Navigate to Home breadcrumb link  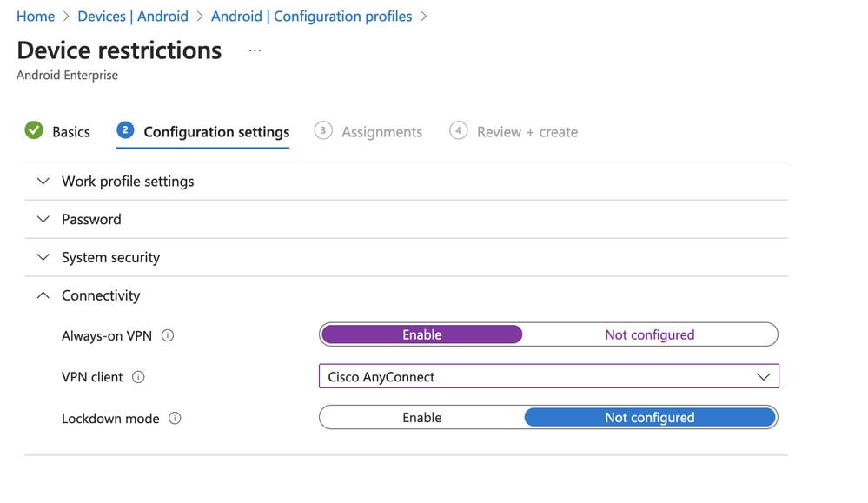[36, 17]
